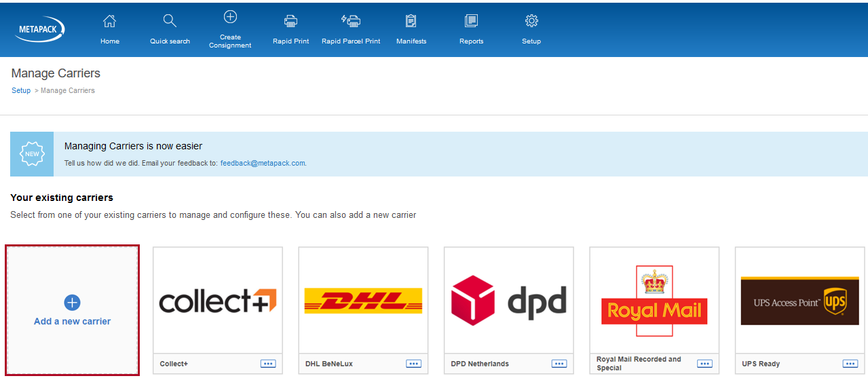Select the DHL logo thumbnail
This screenshot has height=391, width=868.
[x=363, y=301]
